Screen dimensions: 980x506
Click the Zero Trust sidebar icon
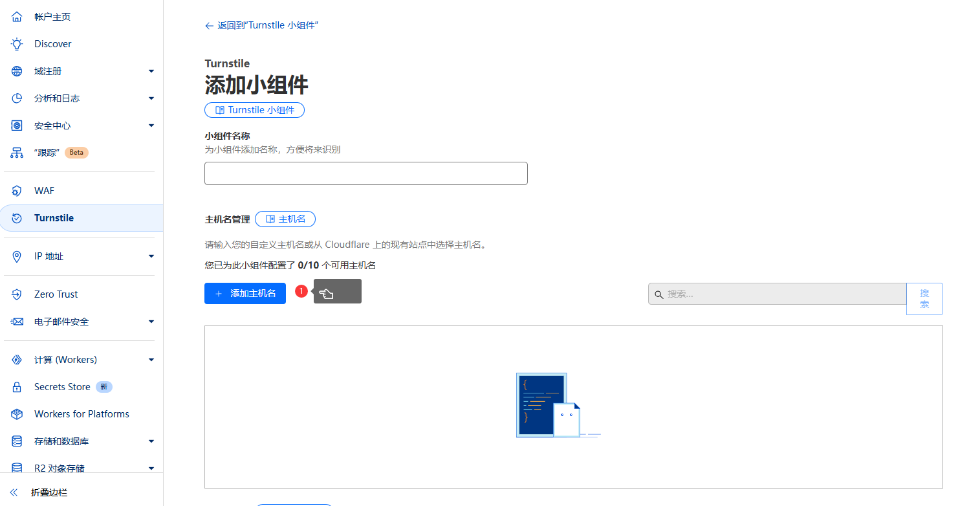pyautogui.click(x=17, y=294)
